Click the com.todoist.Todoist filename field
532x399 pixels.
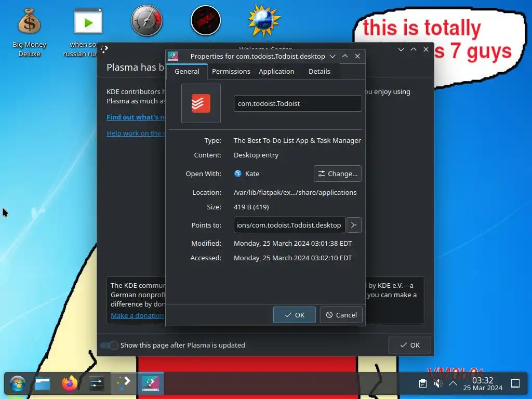[298, 103]
